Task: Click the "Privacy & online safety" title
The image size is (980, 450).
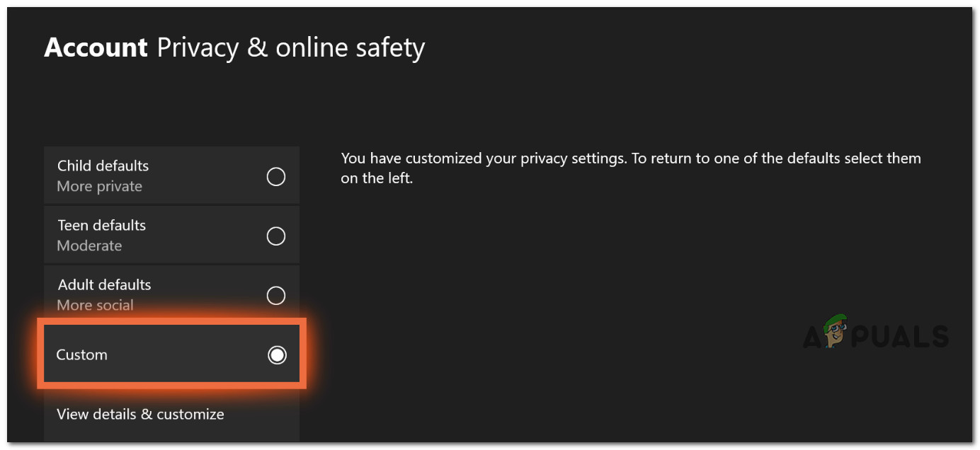Action: coord(290,48)
